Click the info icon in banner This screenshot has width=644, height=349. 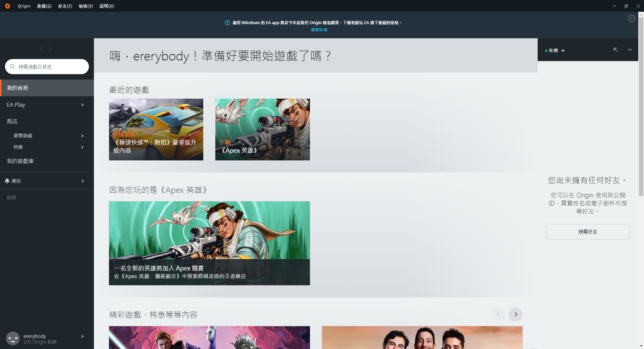point(227,23)
